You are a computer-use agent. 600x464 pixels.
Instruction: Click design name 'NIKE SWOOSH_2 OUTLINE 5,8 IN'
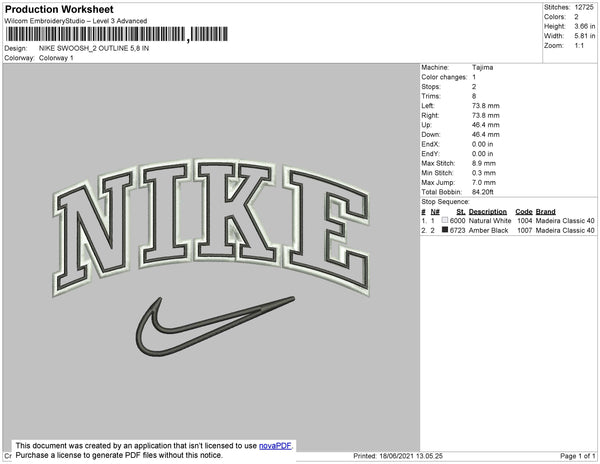[94, 48]
